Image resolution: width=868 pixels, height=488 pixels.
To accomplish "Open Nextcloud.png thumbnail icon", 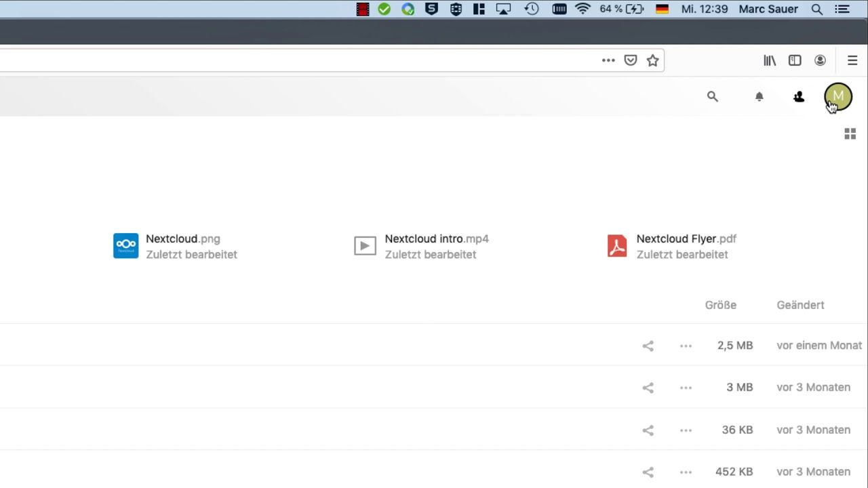I will pos(125,245).
